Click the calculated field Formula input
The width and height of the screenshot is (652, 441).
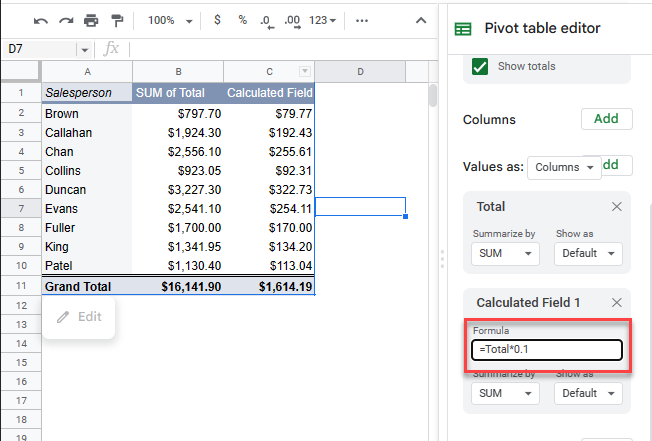tap(547, 350)
